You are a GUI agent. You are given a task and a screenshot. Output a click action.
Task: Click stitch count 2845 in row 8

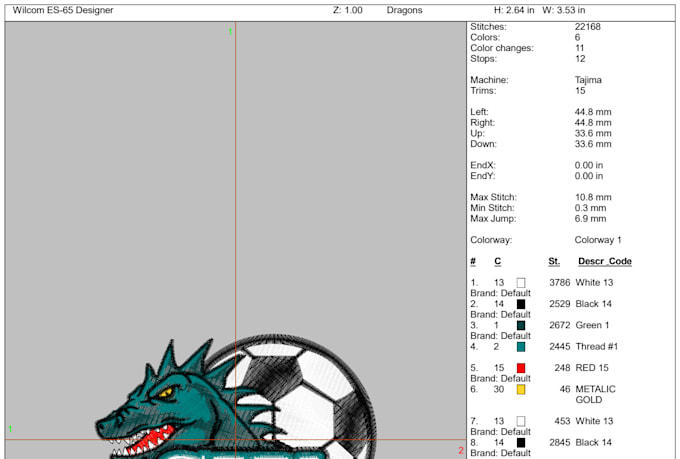click(x=559, y=443)
